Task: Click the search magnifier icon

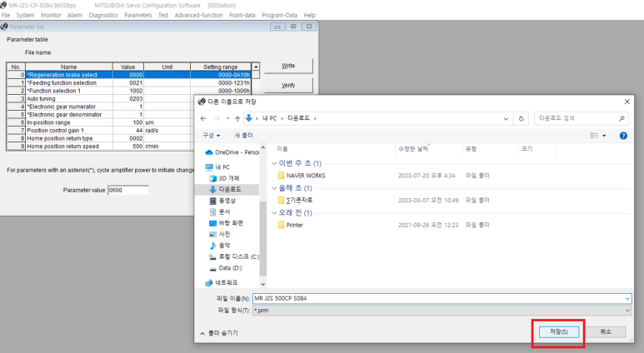Action: pos(622,118)
